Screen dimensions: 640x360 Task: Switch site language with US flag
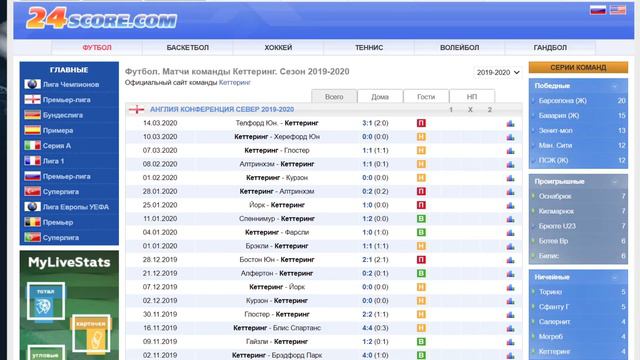click(618, 10)
